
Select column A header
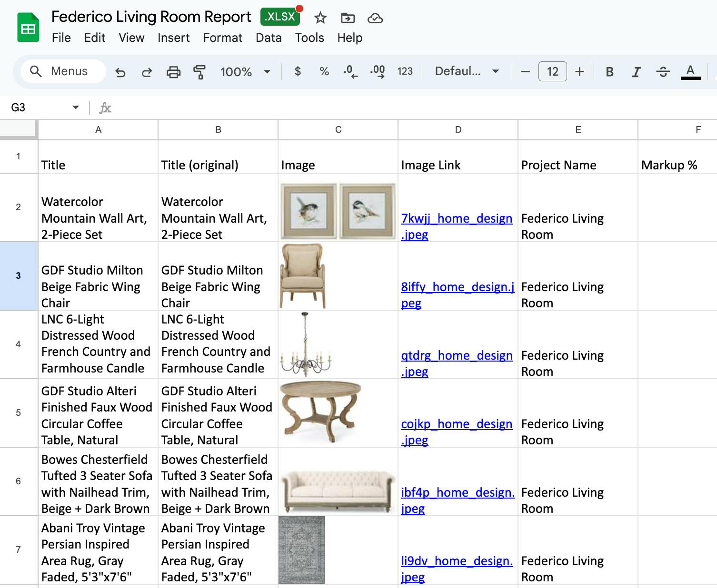[98, 129]
